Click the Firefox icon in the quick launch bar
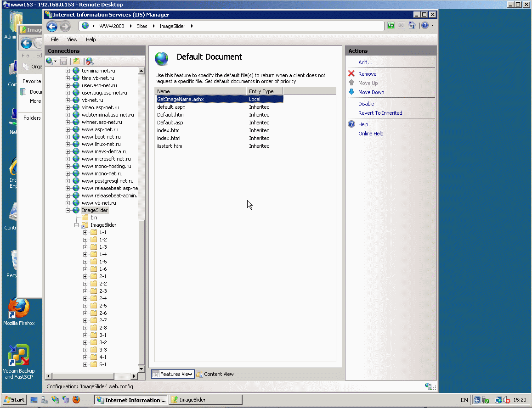This screenshot has width=532, height=408. pos(76,400)
